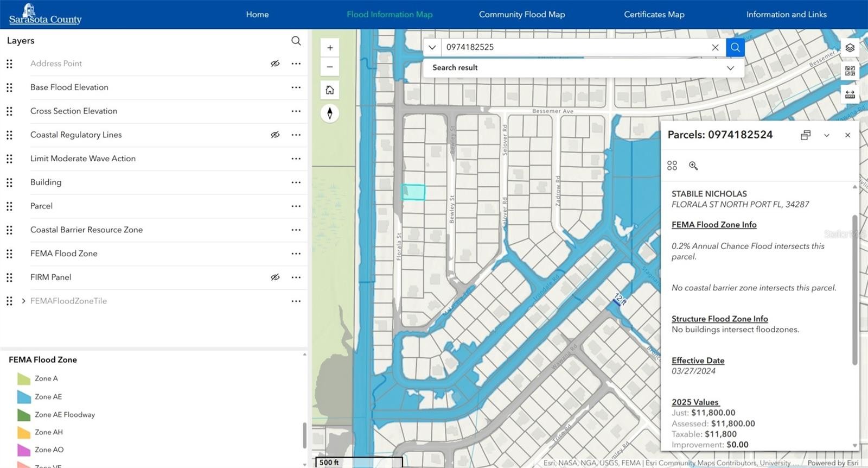
Task: Reset map to default home extent
Action: [x=330, y=90]
